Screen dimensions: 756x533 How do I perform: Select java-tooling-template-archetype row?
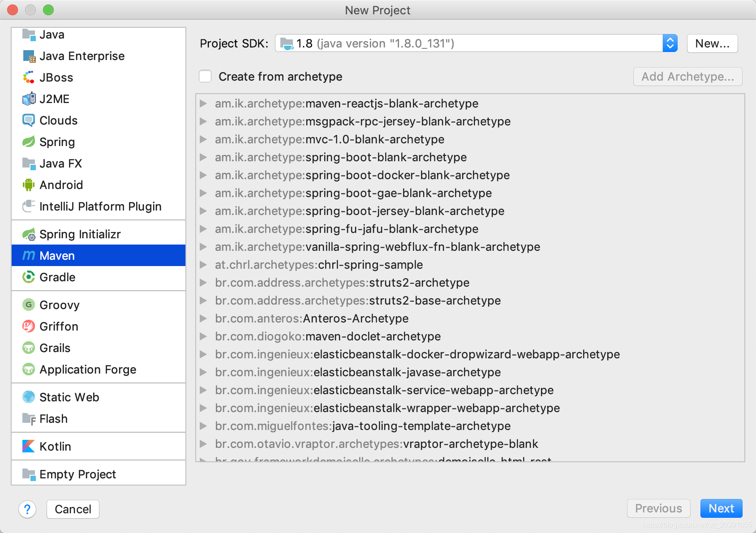pos(470,426)
